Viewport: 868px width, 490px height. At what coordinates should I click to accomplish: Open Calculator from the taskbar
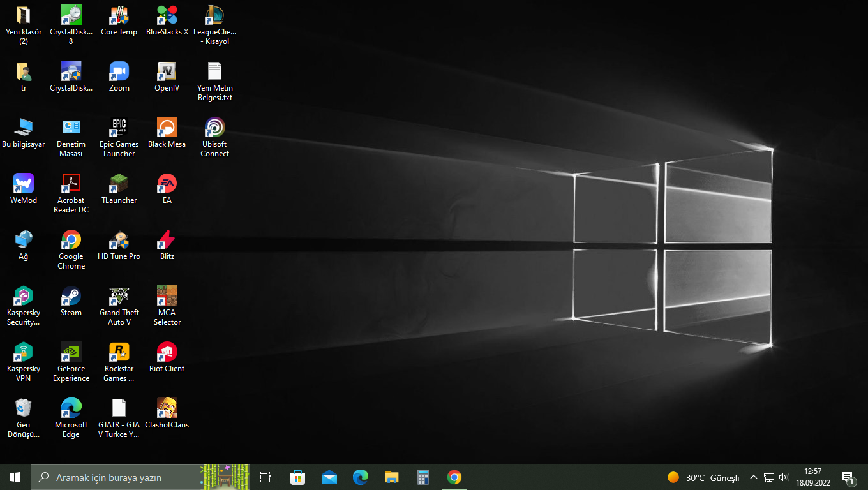point(423,477)
